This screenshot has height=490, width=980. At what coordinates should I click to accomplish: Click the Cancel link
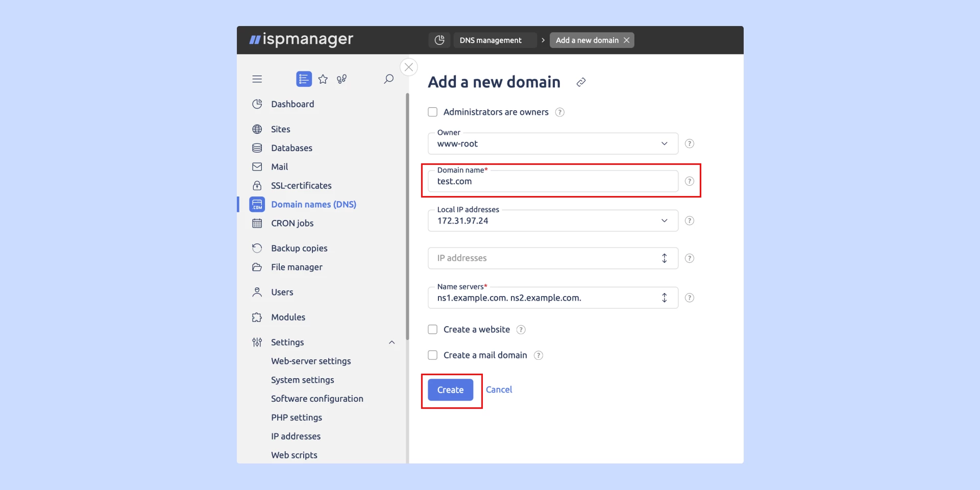[499, 389]
